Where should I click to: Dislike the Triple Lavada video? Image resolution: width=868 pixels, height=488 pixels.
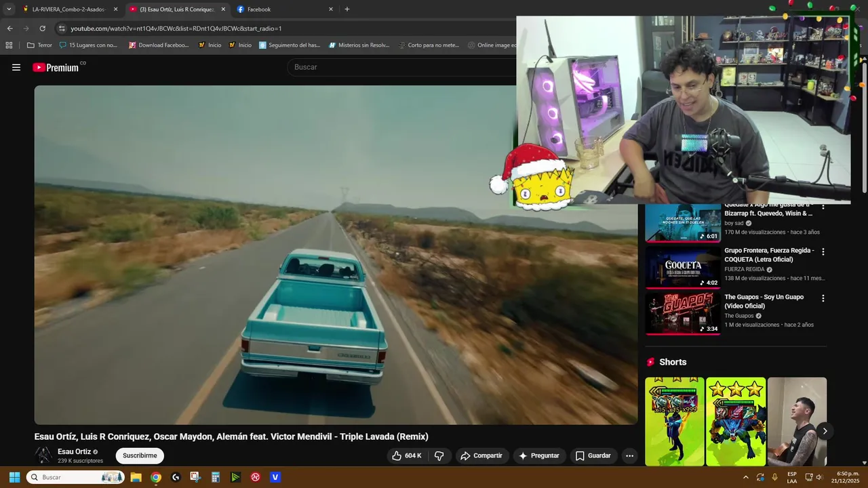[x=439, y=455]
